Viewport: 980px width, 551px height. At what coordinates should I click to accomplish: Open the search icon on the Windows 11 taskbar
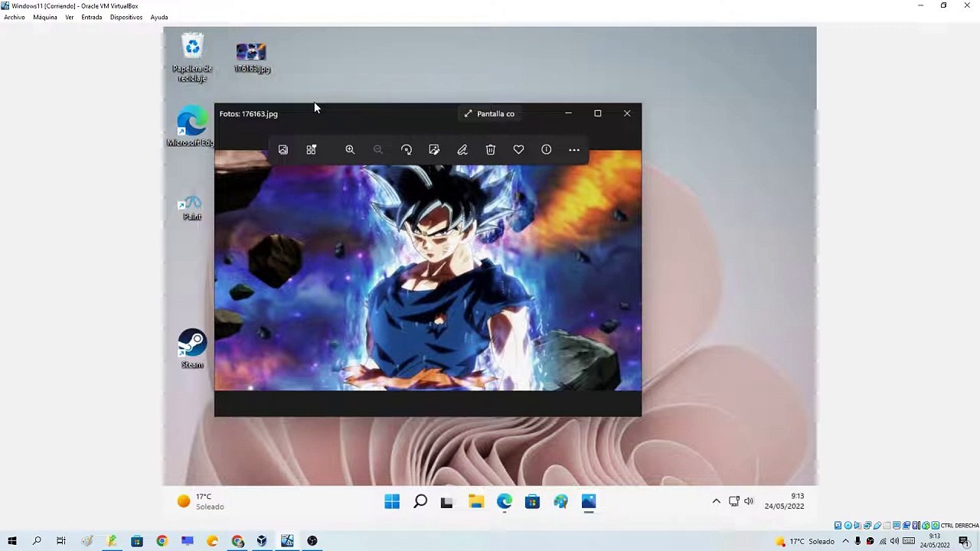point(420,502)
